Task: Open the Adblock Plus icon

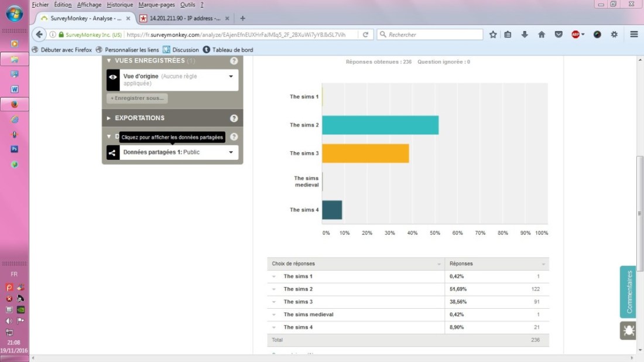Action: pyautogui.click(x=577, y=35)
